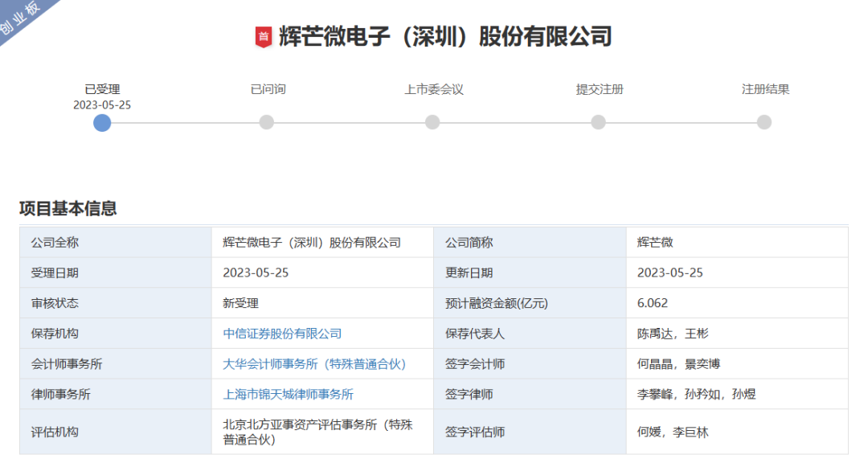Click the company full name value in table
Viewport: 868px width, 459px height.
point(312,243)
